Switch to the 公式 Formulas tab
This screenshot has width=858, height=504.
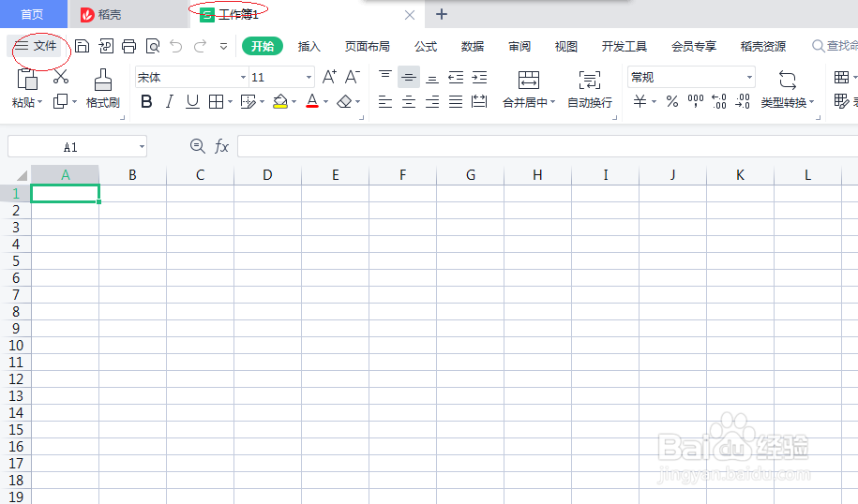[x=426, y=47]
